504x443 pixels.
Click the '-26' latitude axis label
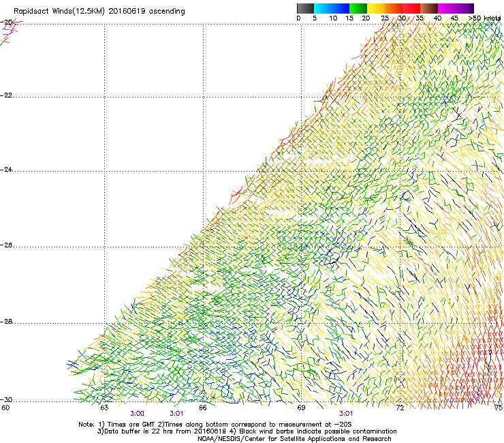(x=6, y=245)
